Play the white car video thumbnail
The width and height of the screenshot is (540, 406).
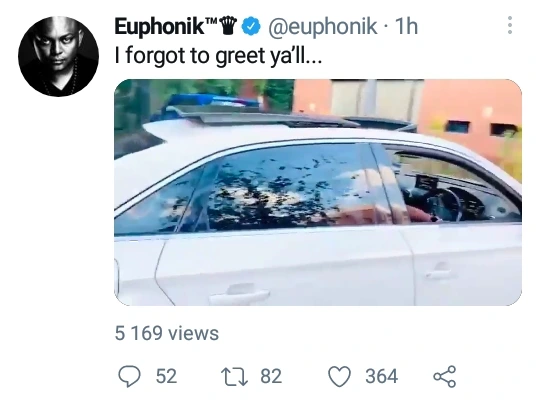[x=318, y=192]
